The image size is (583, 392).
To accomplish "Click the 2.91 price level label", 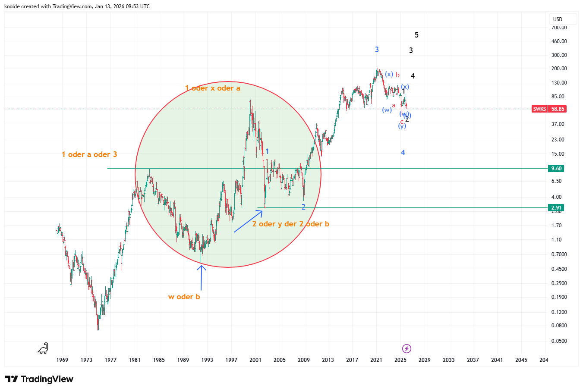I will pos(556,208).
